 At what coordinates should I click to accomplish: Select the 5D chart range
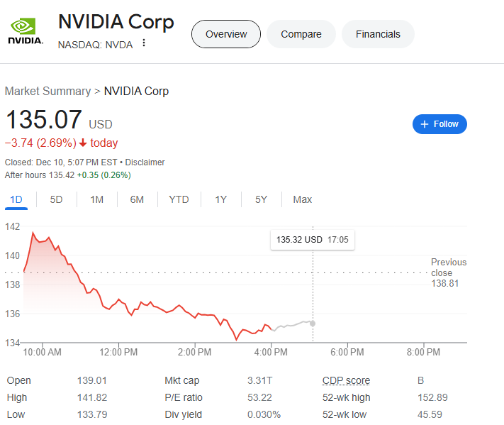[x=56, y=199]
